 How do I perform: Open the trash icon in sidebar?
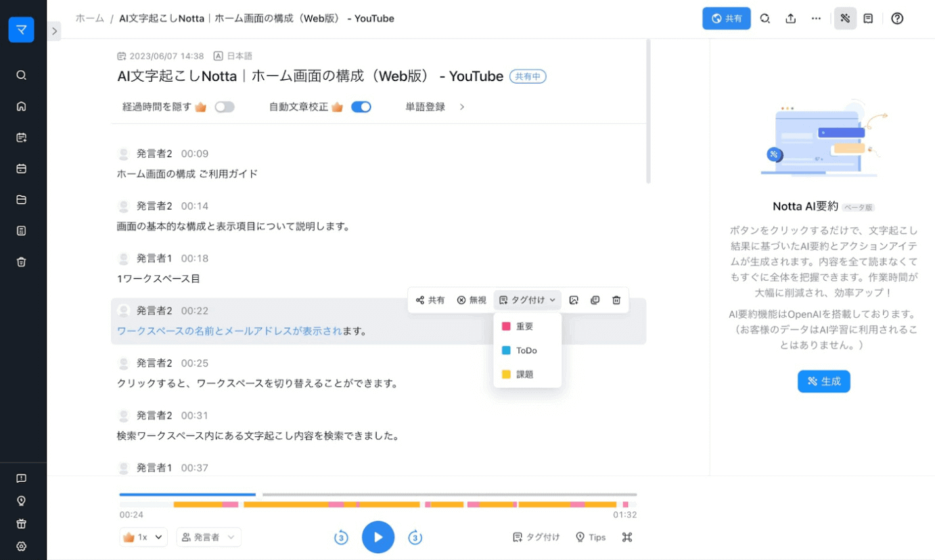click(x=21, y=262)
